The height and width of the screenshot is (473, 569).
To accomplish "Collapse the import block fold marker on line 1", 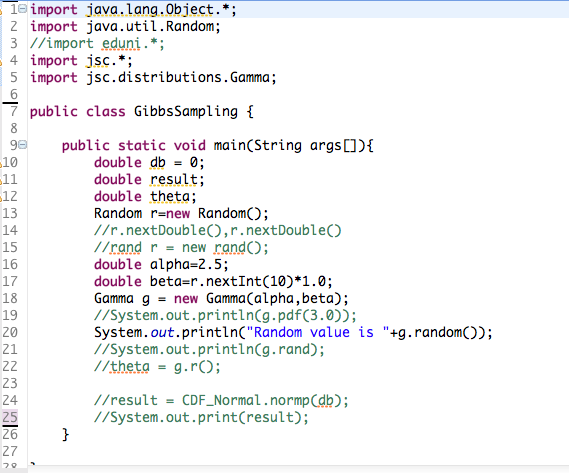I will coord(22,9).
